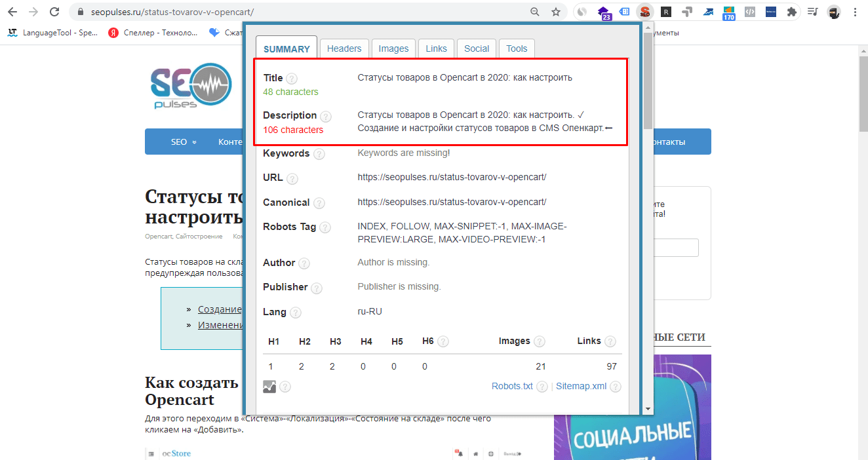Screen dimensions: 868x460
Task: Click the help icon next to Lang
Action: click(296, 313)
